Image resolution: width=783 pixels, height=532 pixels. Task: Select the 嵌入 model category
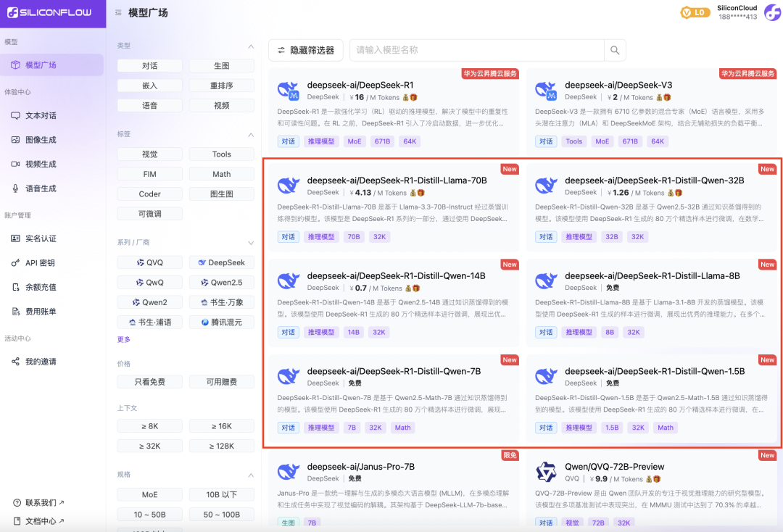(149, 86)
